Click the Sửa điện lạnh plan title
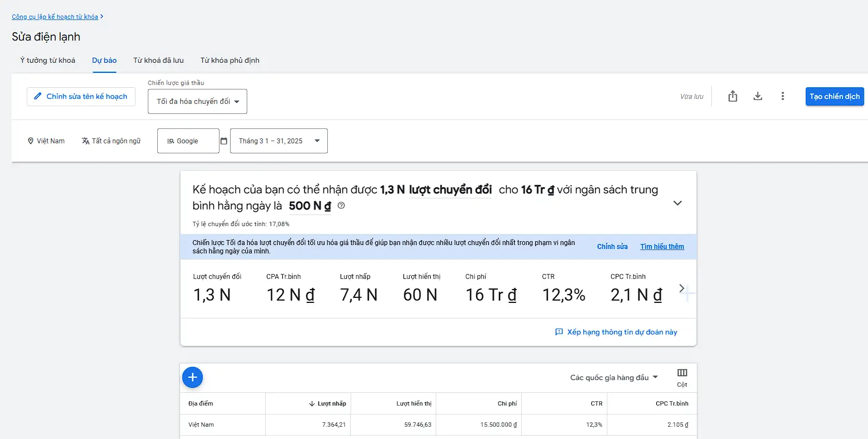Screen dimensions: 868x439 [46, 37]
